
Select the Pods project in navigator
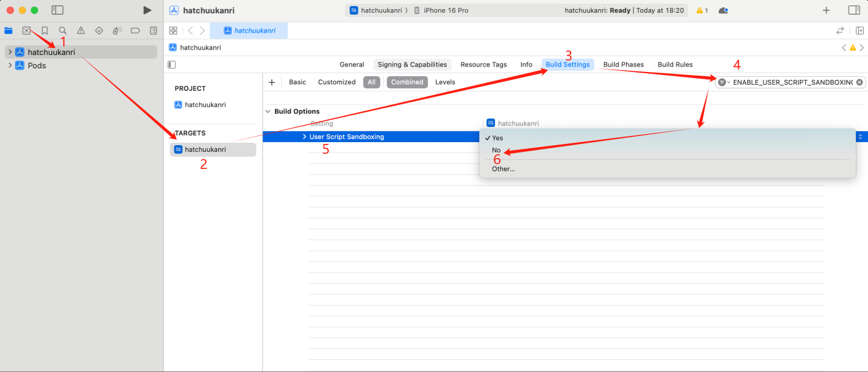[x=37, y=66]
